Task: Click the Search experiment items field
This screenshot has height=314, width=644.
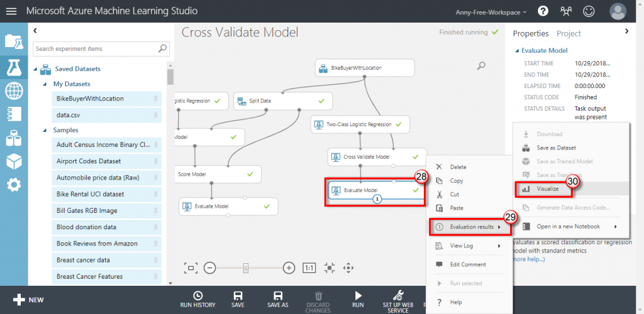Action: (x=96, y=48)
